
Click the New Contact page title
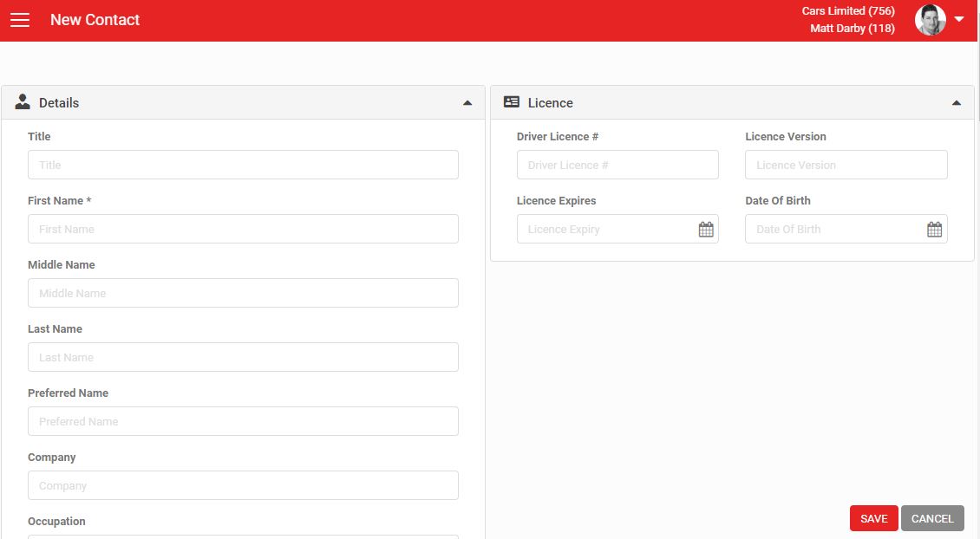[x=95, y=20]
